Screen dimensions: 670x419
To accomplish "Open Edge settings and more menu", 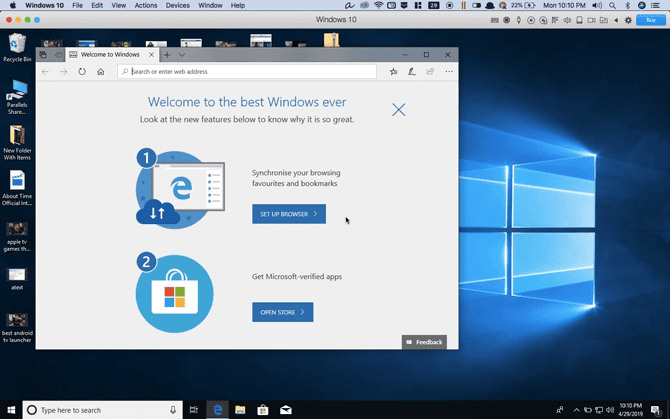I will [449, 72].
